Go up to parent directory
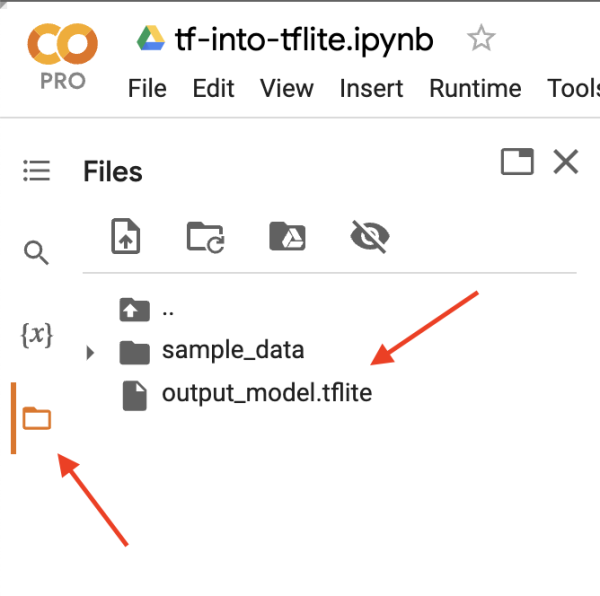This screenshot has height=596, width=600. point(134,310)
